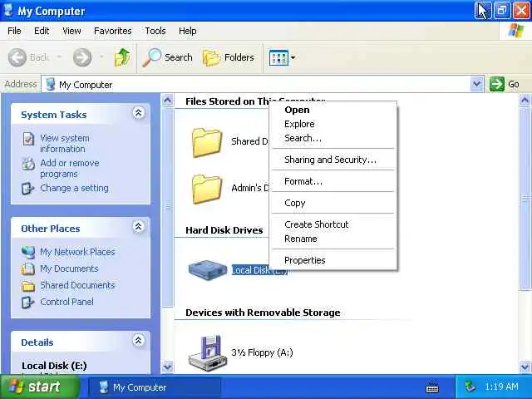The image size is (532, 399).
Task: Collapse the Other Places panel
Action: [x=138, y=227]
